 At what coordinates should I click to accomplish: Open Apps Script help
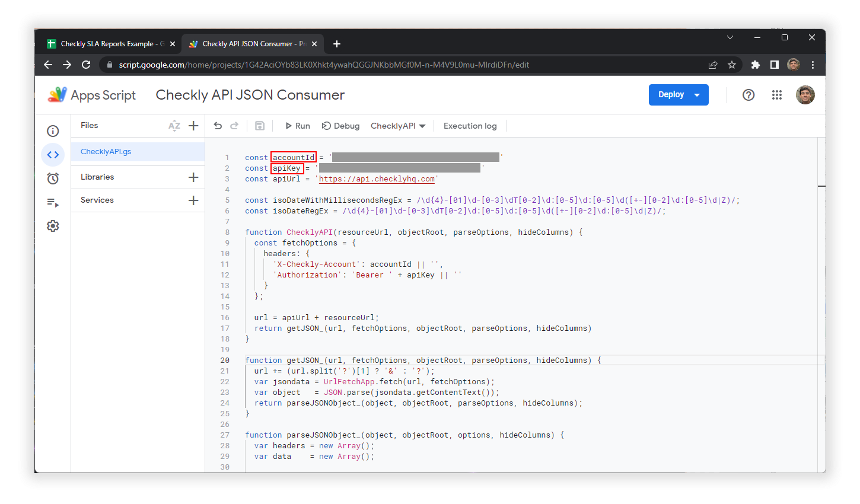point(748,94)
